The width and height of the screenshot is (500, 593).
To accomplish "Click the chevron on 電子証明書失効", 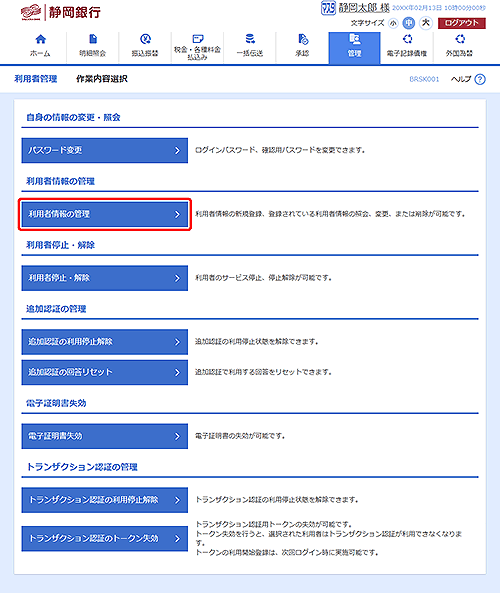I will (177, 436).
